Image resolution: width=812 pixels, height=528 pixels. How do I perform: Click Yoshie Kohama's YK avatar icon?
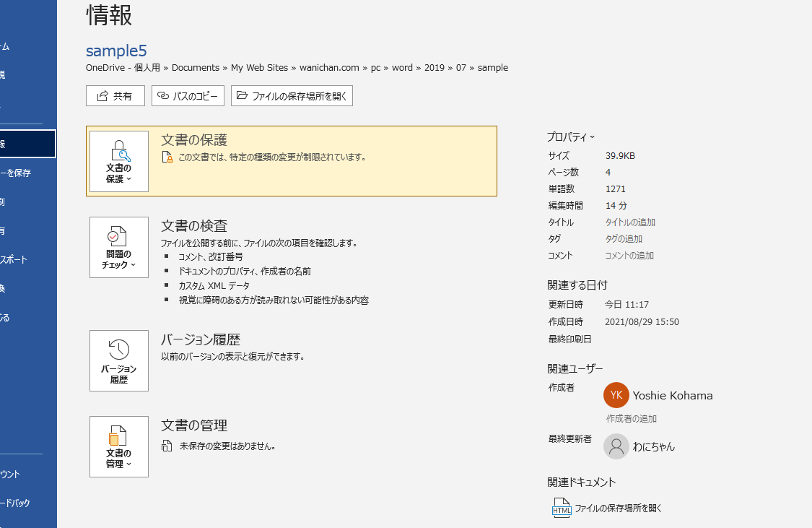coord(616,395)
